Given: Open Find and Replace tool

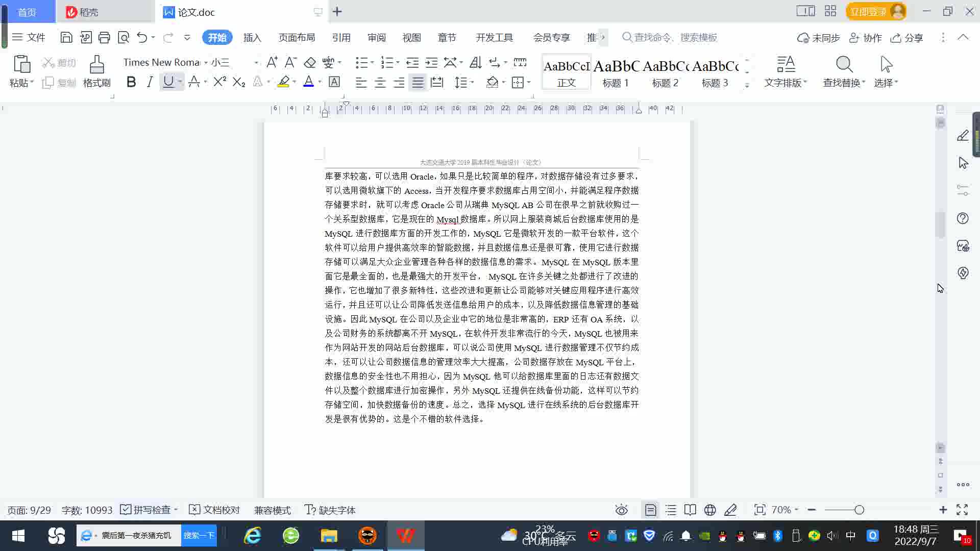Looking at the screenshot, I should click(x=844, y=71).
